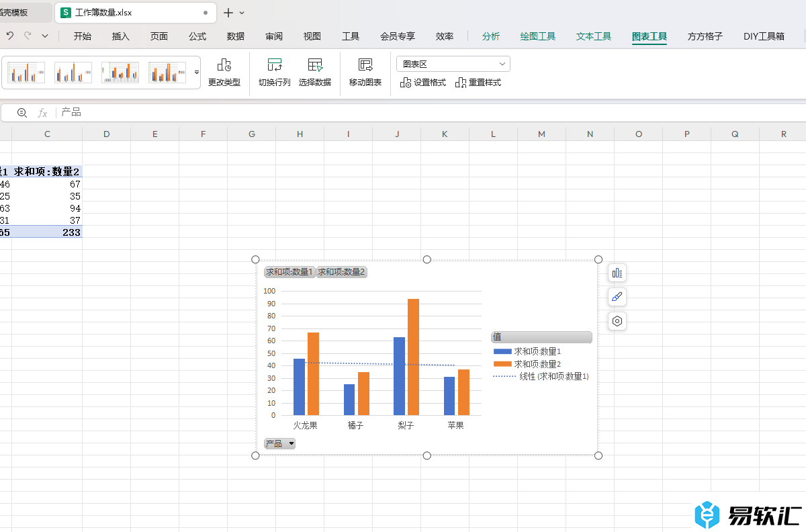Apply the first chart style thumbnail

tap(26, 73)
